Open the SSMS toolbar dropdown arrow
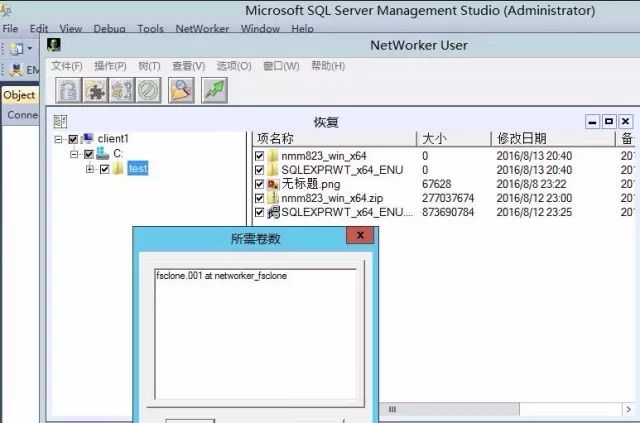The image size is (640, 423). click(x=29, y=49)
